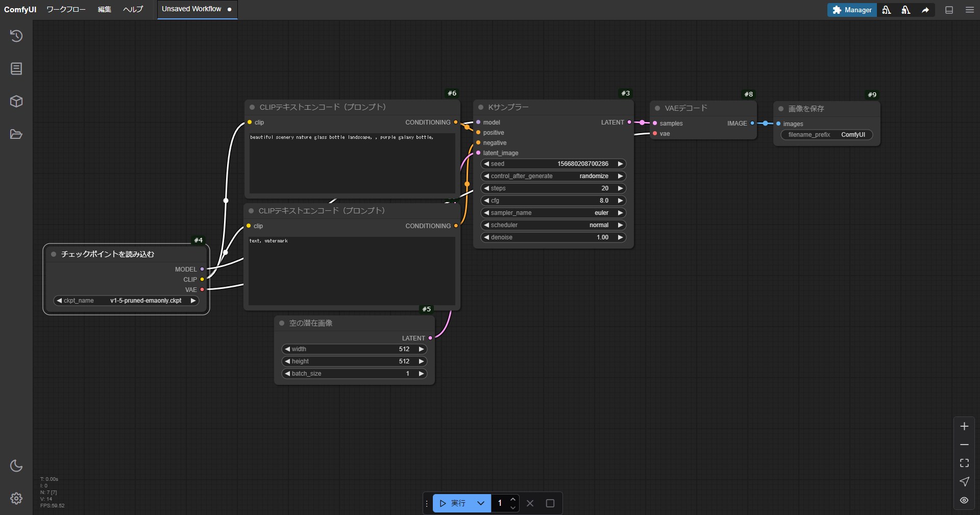Toggle link visibility eye icon
980x515 pixels.
[964, 500]
